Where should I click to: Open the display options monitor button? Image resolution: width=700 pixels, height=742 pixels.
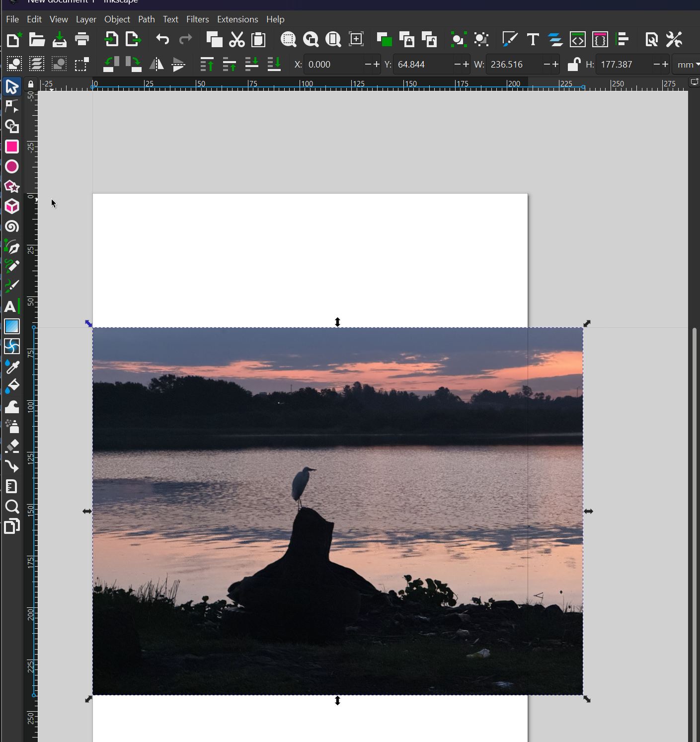pyautogui.click(x=695, y=82)
